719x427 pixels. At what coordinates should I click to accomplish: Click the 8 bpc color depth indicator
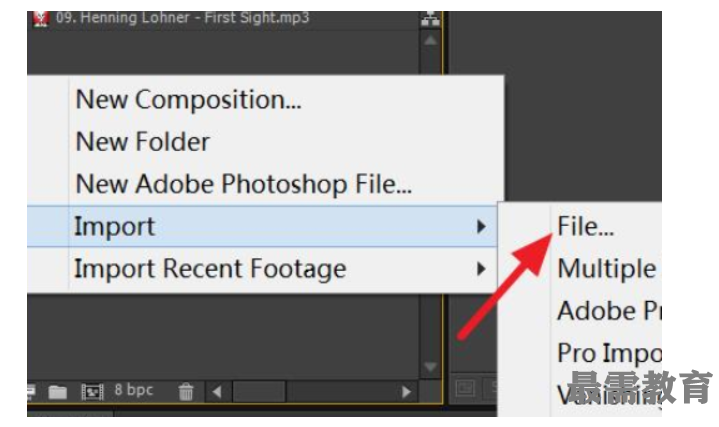(133, 390)
